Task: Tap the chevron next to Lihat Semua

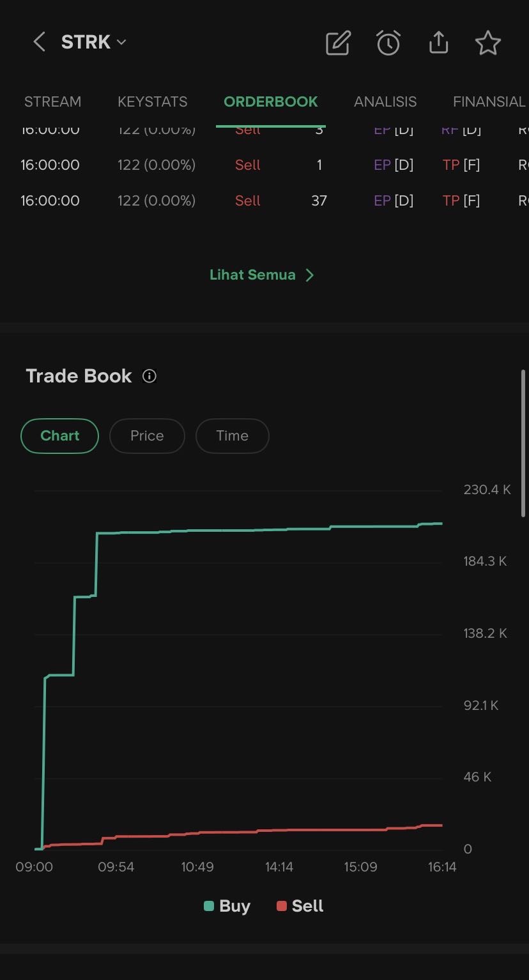Action: tap(310, 275)
